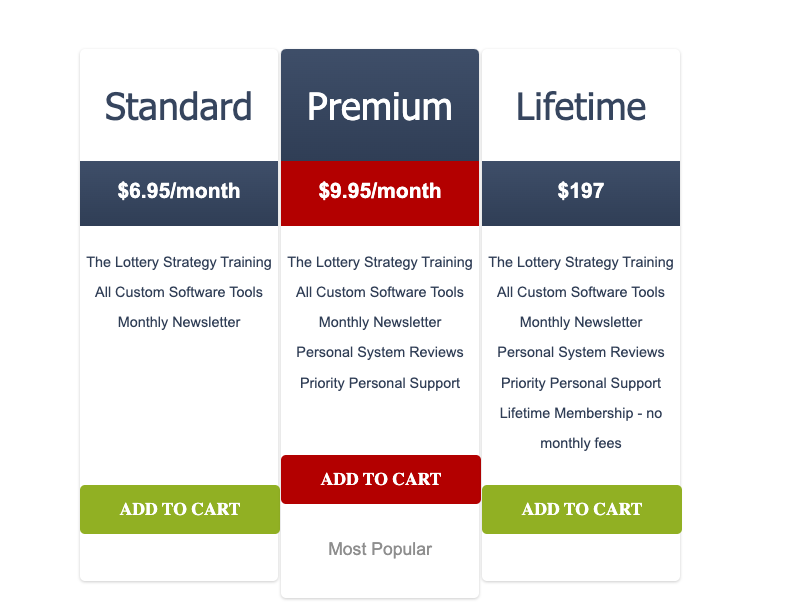Click All Custom Software Tools under Lifetime
The image size is (799, 607).
click(581, 292)
